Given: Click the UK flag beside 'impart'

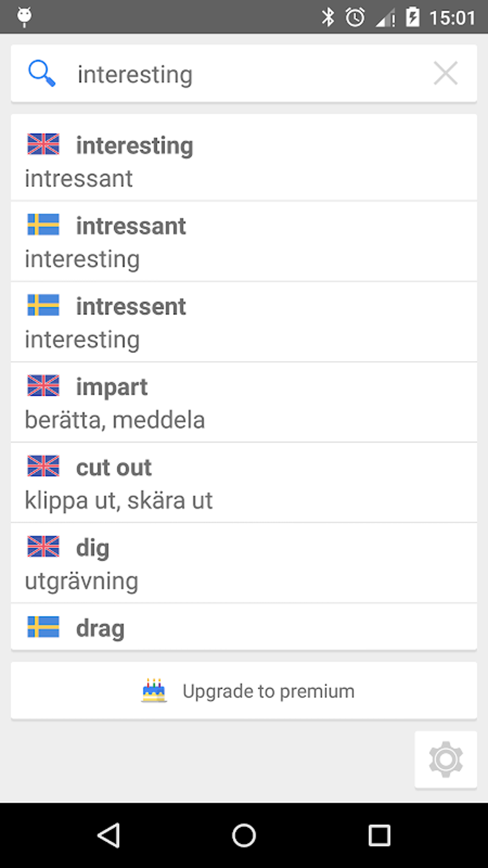Looking at the screenshot, I should [x=43, y=385].
